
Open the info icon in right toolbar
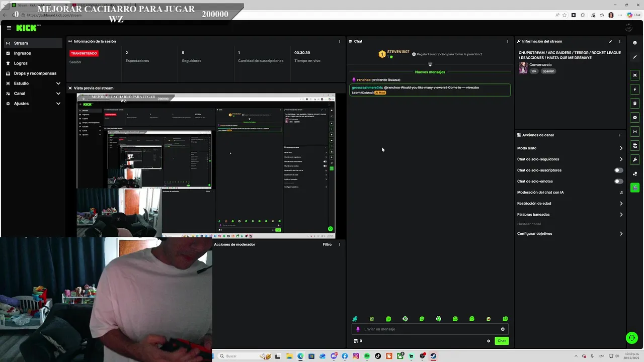635,43
